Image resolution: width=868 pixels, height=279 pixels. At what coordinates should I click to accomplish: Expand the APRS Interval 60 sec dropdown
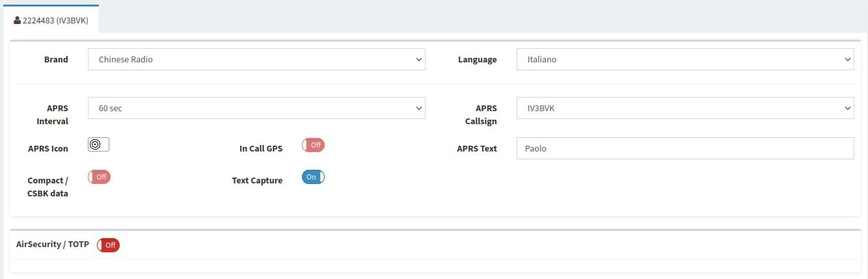[x=256, y=108]
